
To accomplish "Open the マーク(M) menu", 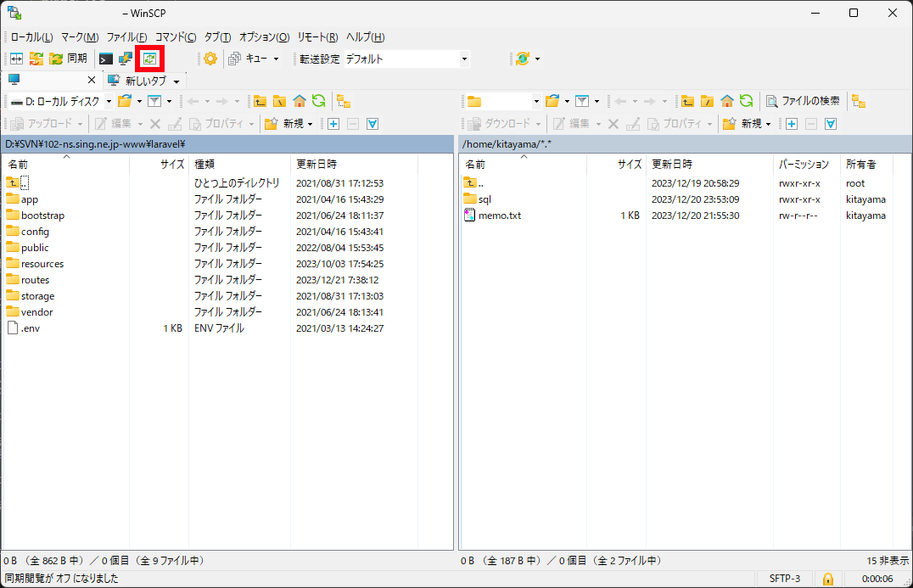I will [80, 37].
